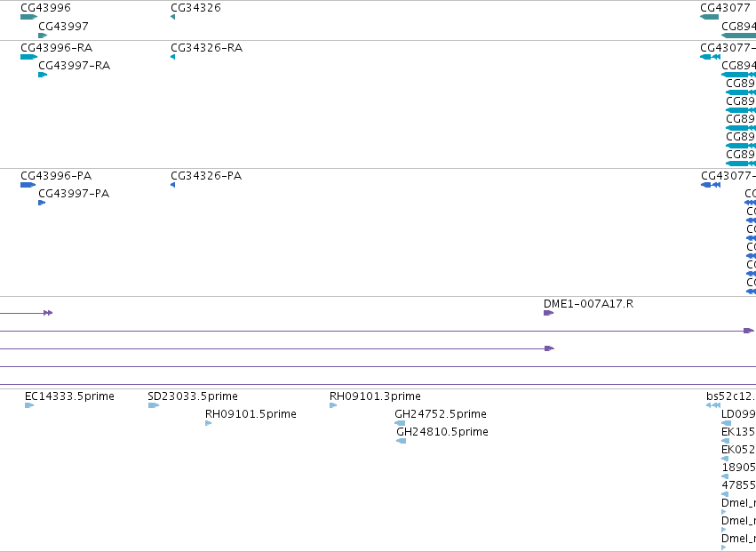Click the CG43077 gene label
Image resolution: width=756 pixels, height=552 pixels.
pyautogui.click(x=725, y=8)
